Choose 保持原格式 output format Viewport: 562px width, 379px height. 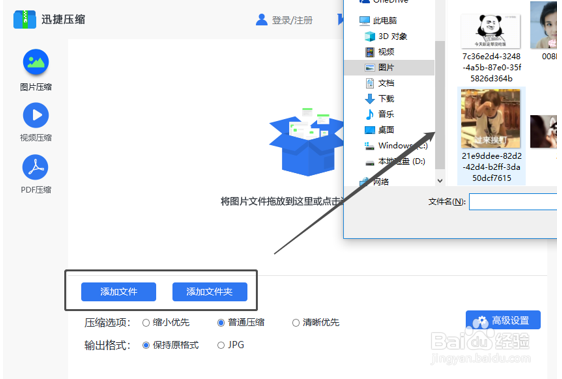click(171, 345)
